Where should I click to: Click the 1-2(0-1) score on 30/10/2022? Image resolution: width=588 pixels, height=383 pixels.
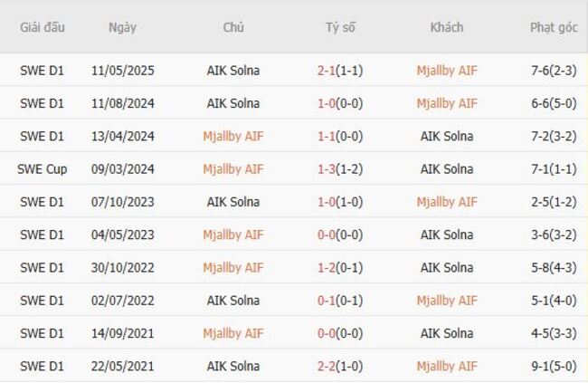coord(340,268)
